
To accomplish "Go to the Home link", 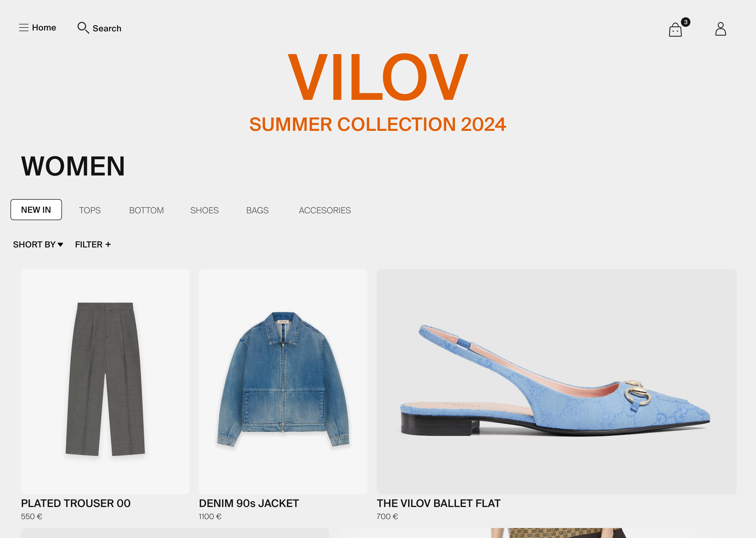I will (x=44, y=28).
